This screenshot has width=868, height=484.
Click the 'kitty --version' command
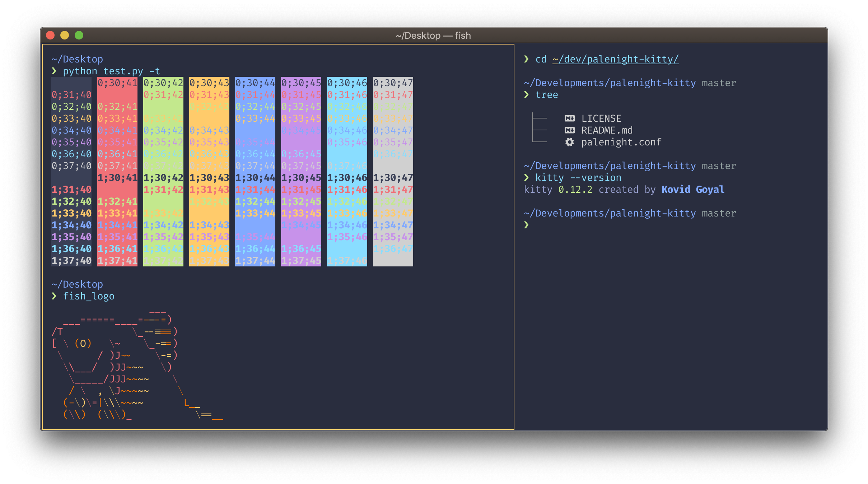tap(578, 178)
